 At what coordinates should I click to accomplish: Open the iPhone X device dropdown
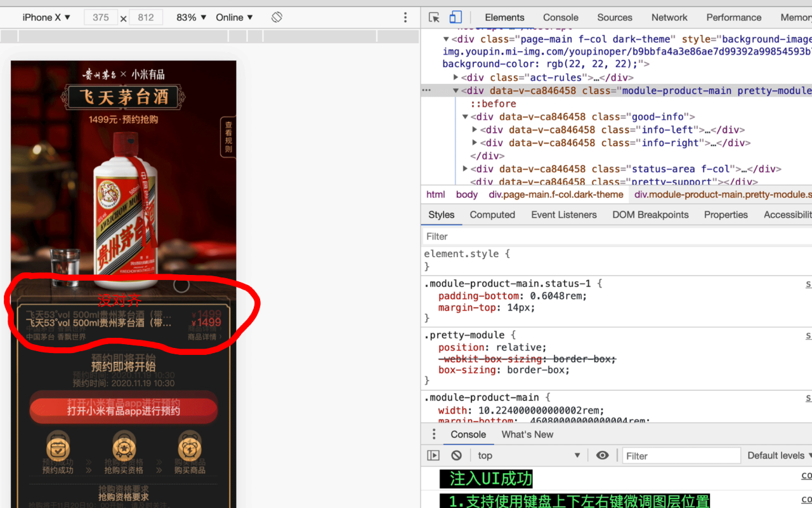point(46,17)
